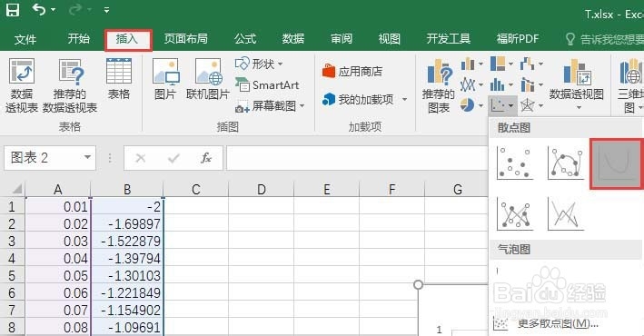This screenshot has width=644, height=336.
Task: Click the Redo arrow icon
Action: 76,9
